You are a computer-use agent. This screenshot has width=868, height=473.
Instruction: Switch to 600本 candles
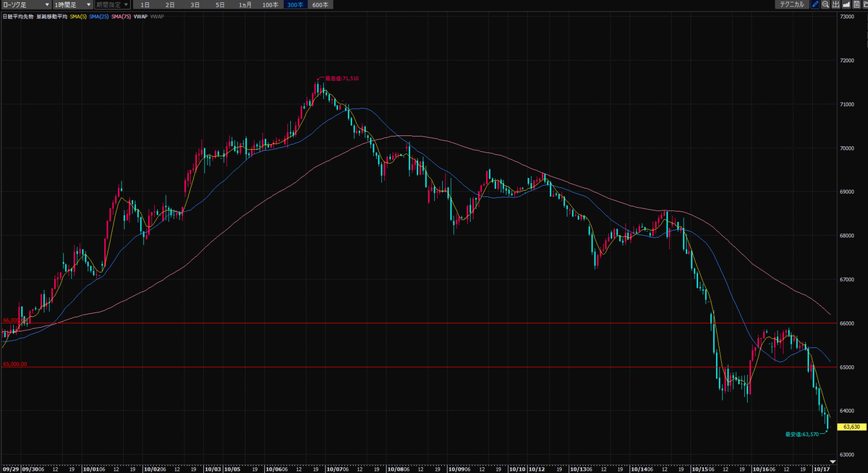320,4
